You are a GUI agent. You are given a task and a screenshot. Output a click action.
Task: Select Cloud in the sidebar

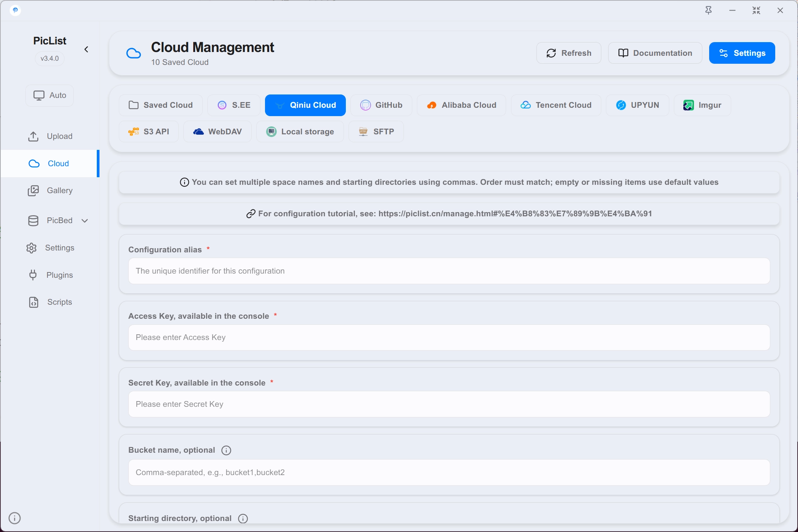tap(50, 164)
